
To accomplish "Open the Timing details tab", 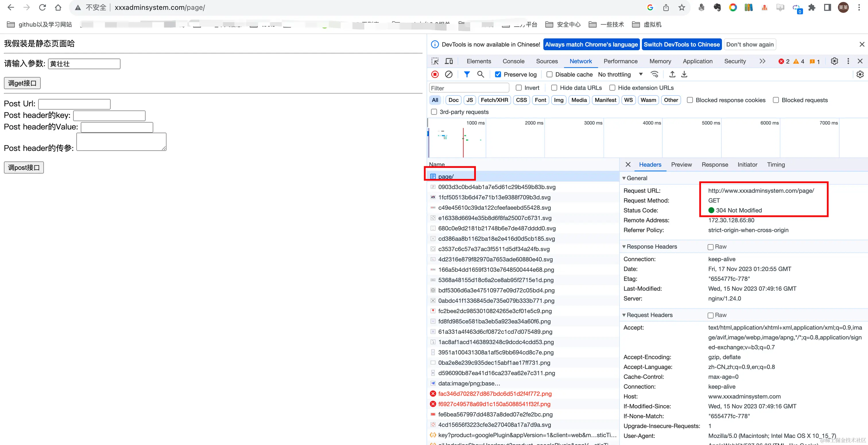I will pos(776,165).
